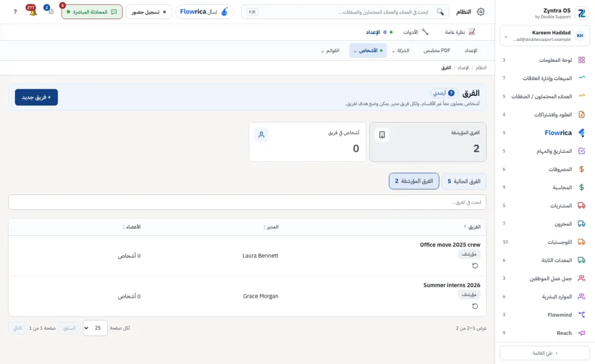Switch to the الفرق الحالية tab

(x=464, y=181)
